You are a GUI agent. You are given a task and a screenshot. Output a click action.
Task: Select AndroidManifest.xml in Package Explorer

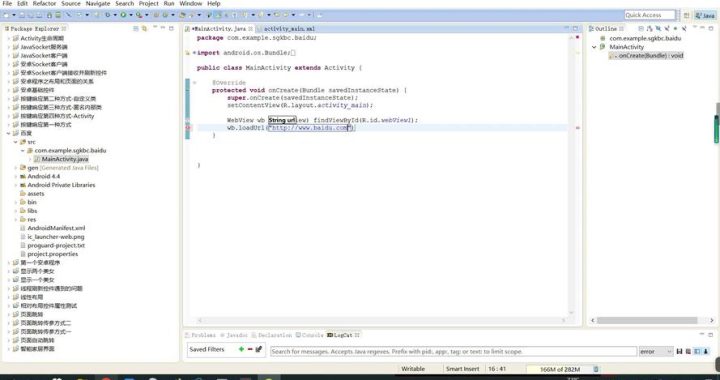56,228
